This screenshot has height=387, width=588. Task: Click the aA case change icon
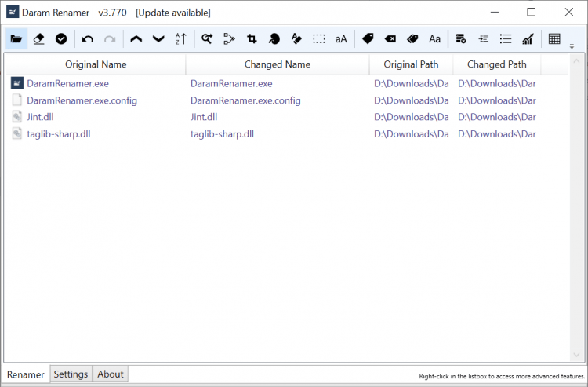coord(341,39)
